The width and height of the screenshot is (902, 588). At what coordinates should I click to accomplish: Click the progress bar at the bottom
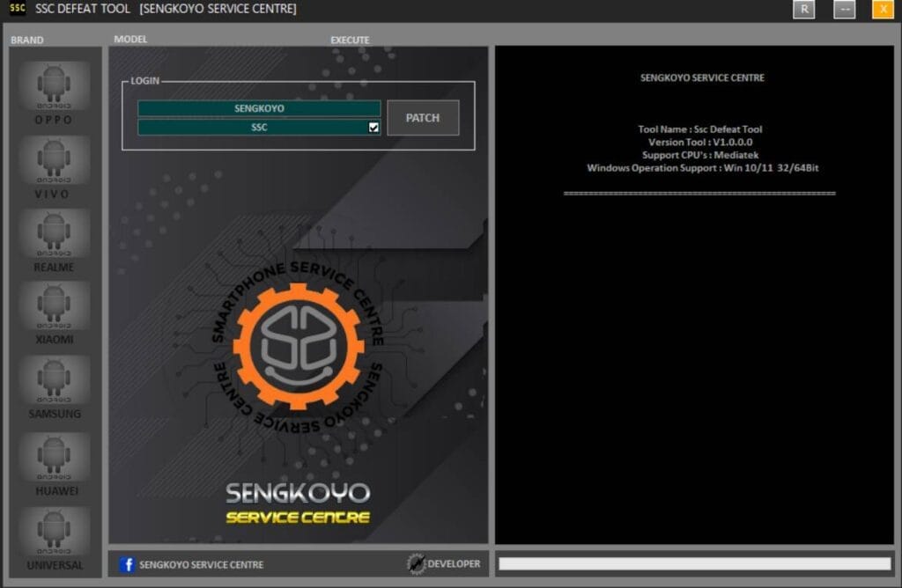[694, 565]
